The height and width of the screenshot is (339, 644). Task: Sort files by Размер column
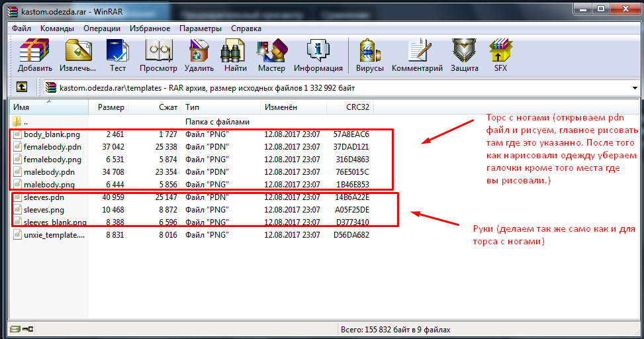pyautogui.click(x=109, y=107)
